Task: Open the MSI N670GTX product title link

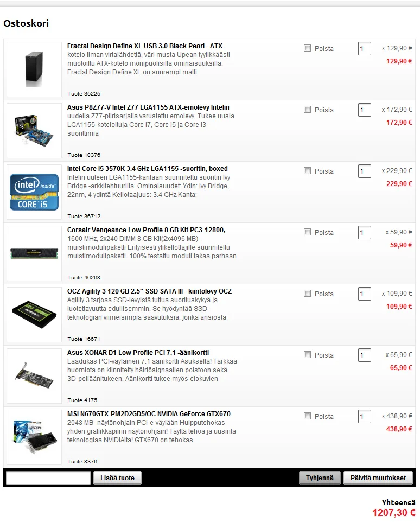Action: pos(149,414)
